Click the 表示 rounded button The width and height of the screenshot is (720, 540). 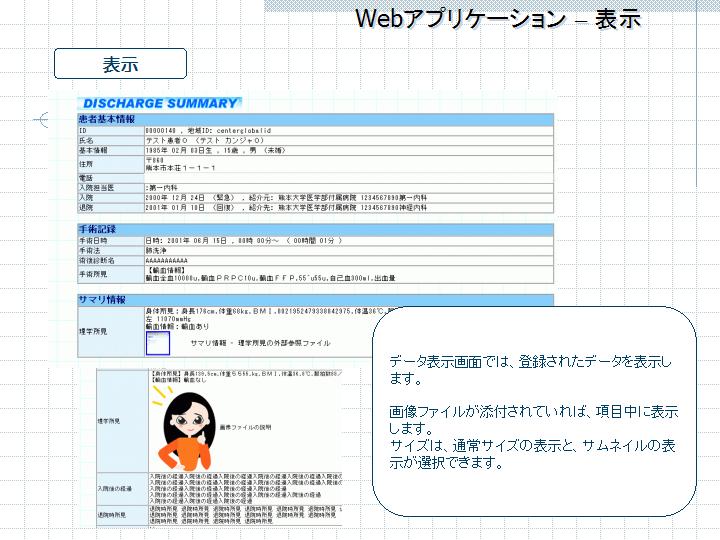120,64
